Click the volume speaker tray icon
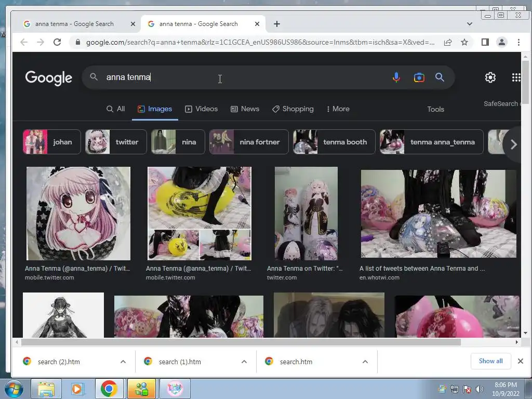 (480, 389)
